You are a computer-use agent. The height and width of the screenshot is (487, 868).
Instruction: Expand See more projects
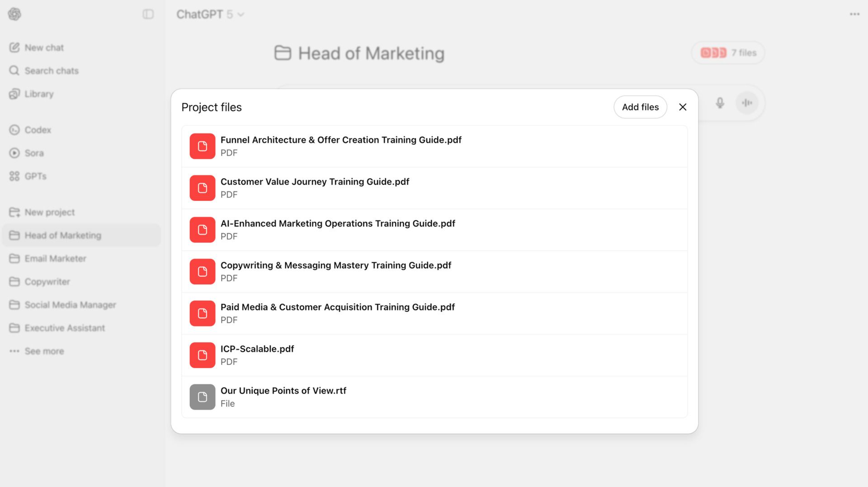pos(37,351)
